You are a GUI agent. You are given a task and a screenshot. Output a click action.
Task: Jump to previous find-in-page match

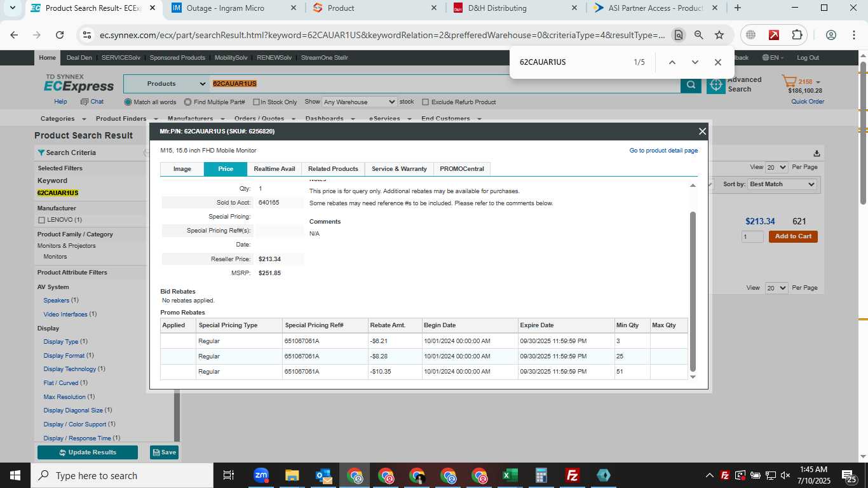tap(672, 62)
